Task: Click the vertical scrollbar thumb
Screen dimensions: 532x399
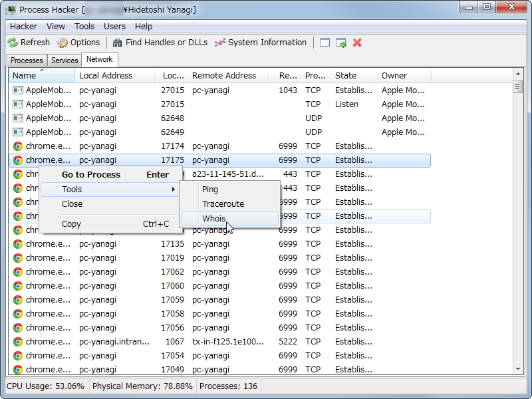Action: tap(518, 86)
